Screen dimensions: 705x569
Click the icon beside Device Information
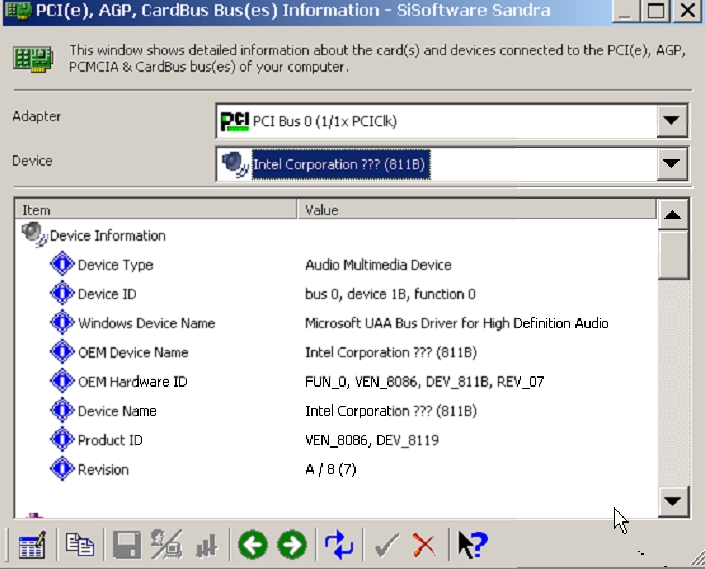[x=34, y=235]
